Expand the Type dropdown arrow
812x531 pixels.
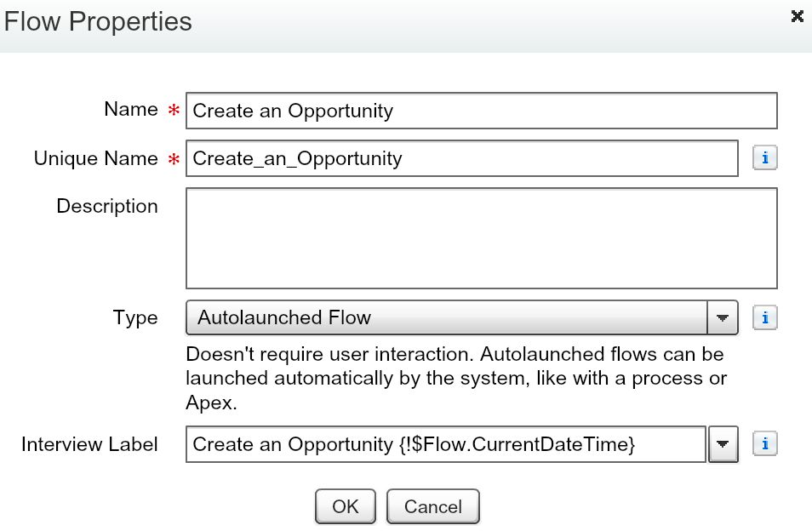pos(723,317)
